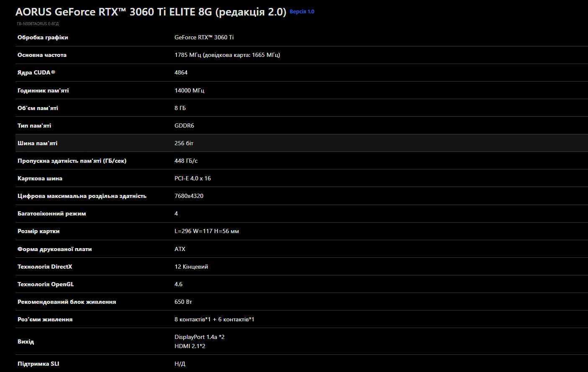Select the 'DisplayPort 1.4a *2' value
588x372 pixels.
pos(199,337)
